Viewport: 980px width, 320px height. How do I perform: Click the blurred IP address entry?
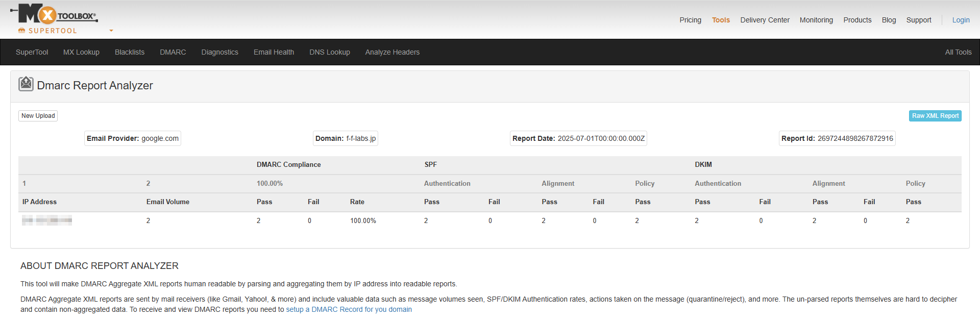(x=47, y=220)
